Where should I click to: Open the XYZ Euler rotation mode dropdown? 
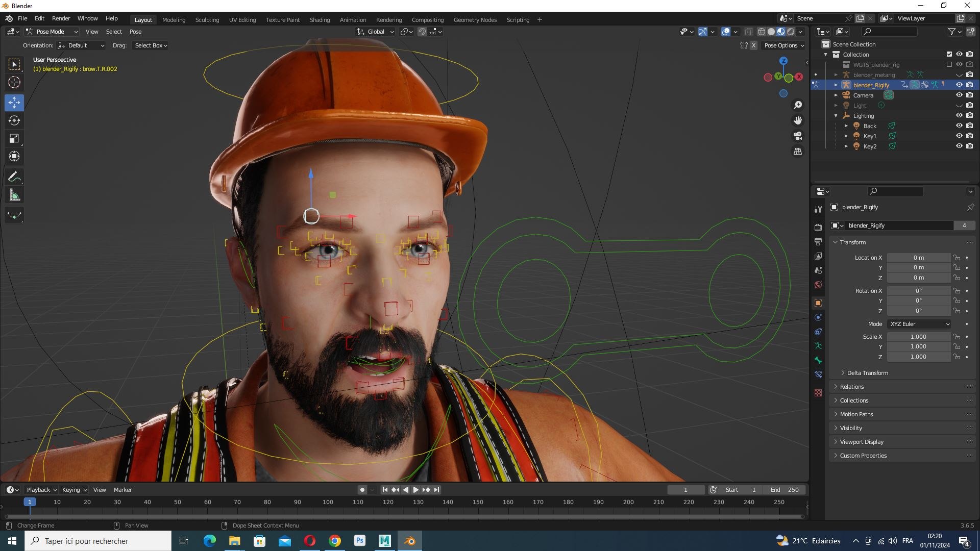coord(920,324)
